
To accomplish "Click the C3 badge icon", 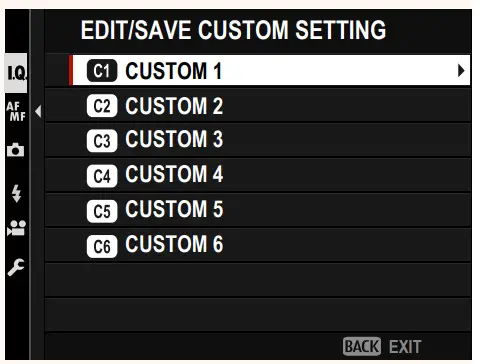I will tap(102, 141).
